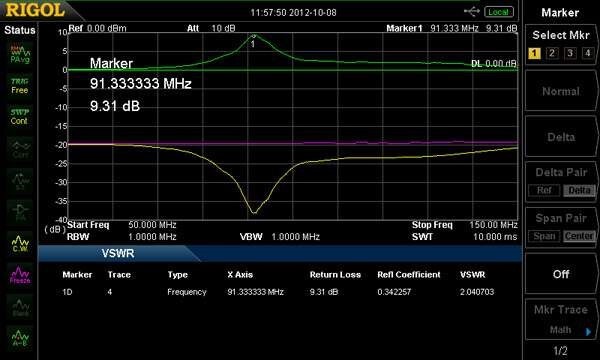The width and height of the screenshot is (600, 360).
Task: Toggle Delta Pair to Ref
Action: tap(545, 190)
